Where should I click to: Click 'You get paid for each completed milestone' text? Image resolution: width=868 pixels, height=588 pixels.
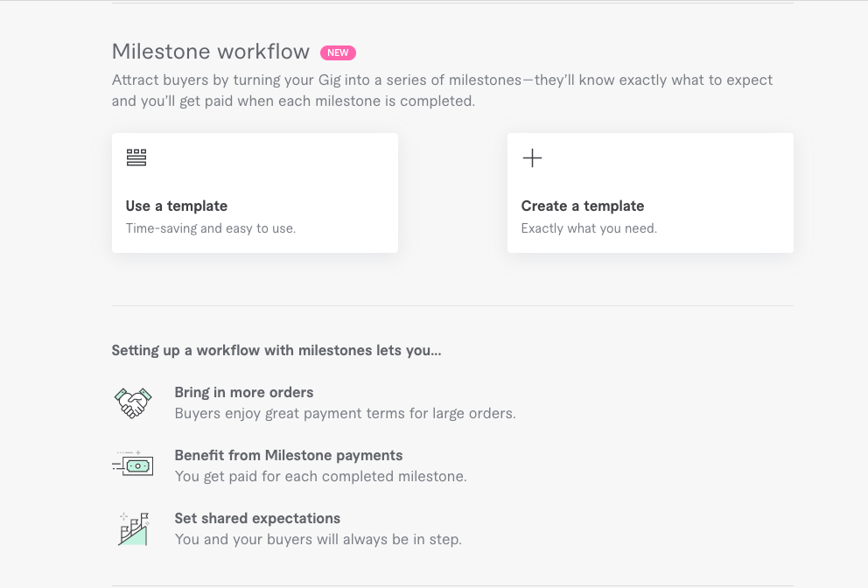point(320,476)
